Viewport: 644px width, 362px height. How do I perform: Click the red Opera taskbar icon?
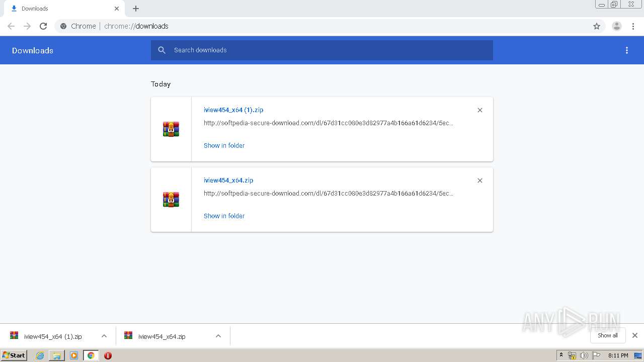click(x=108, y=355)
